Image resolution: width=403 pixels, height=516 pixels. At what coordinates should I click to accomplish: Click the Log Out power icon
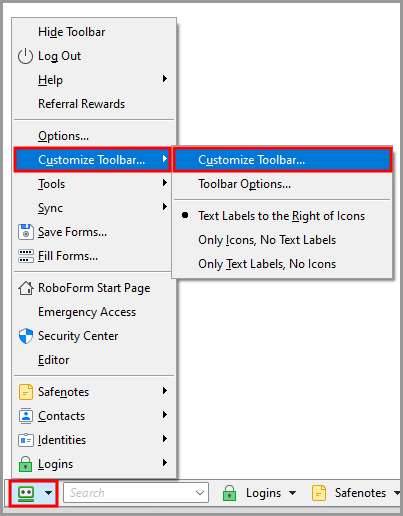coord(25,56)
